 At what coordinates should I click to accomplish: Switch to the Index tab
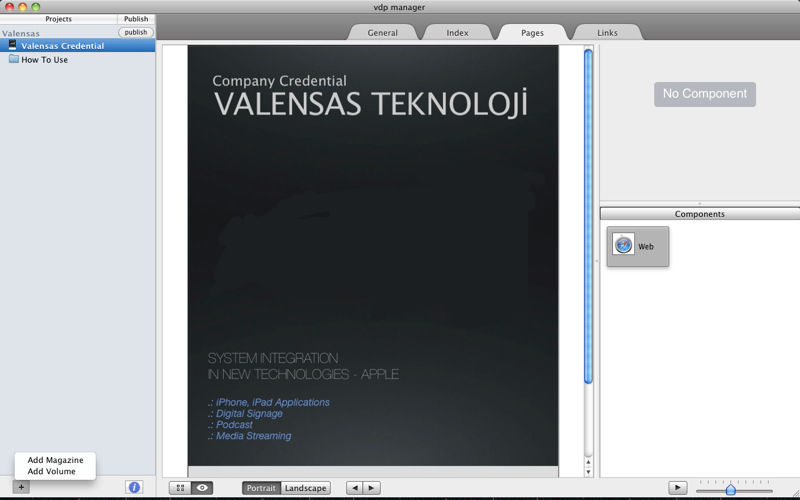457,32
